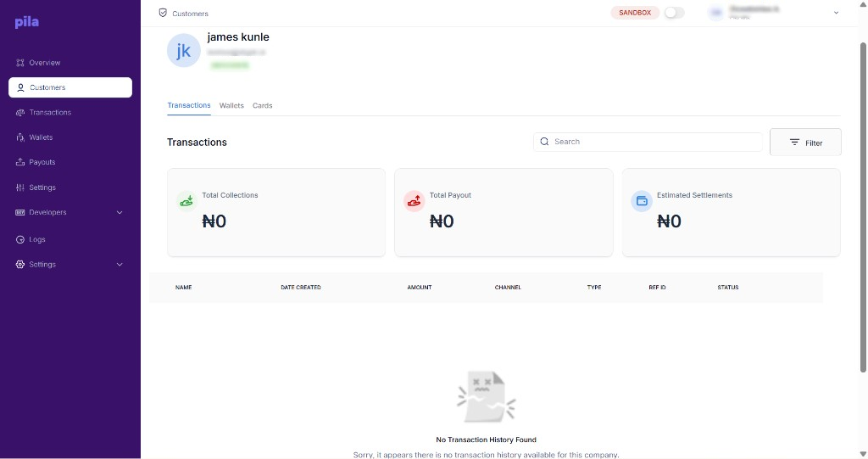Click the broken document empty-state icon
The width and height of the screenshot is (868, 459).
tap(486, 397)
